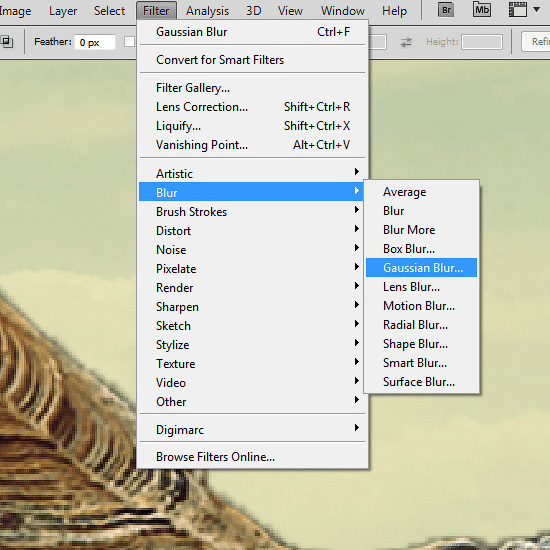550x550 pixels.
Task: Click the Feather value input field
Action: (95, 42)
